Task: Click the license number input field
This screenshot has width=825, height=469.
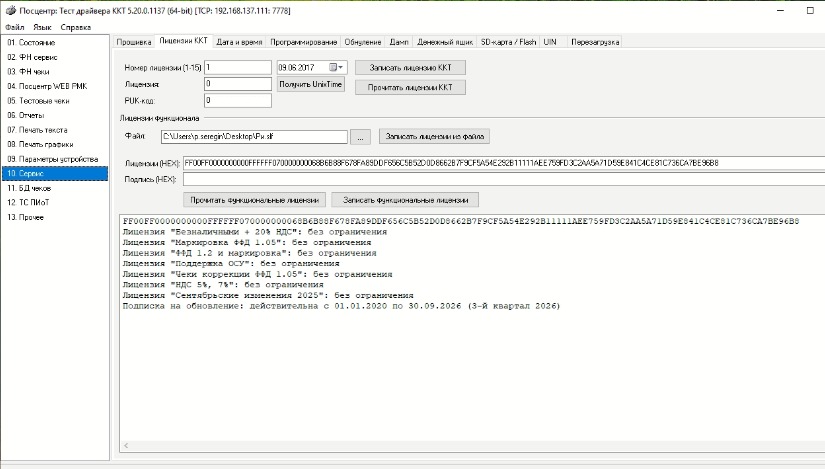Action: pyautogui.click(x=238, y=67)
